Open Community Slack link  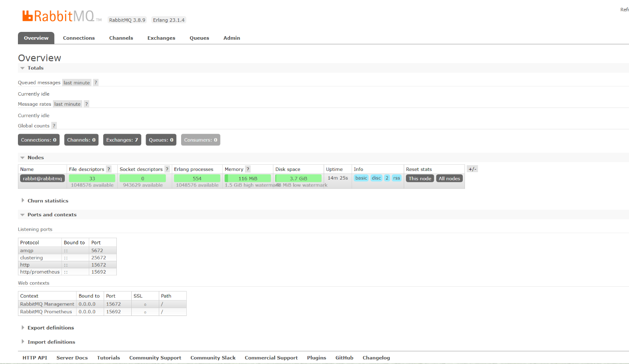click(x=213, y=358)
